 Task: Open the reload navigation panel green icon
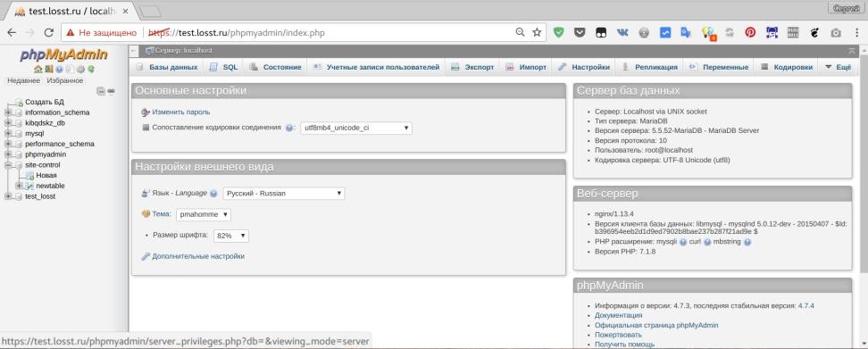click(x=91, y=69)
